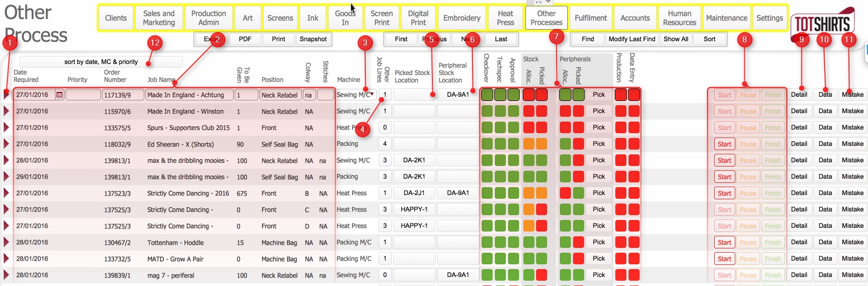Switch to the Embroidery tab

point(461,18)
